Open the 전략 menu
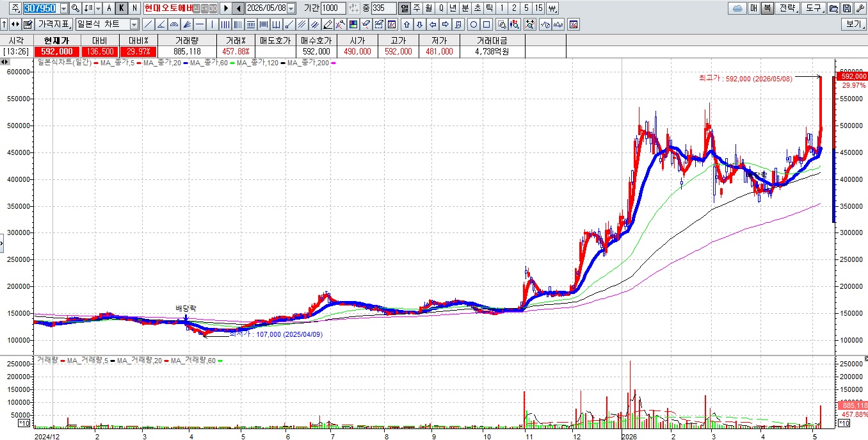 tap(788, 8)
